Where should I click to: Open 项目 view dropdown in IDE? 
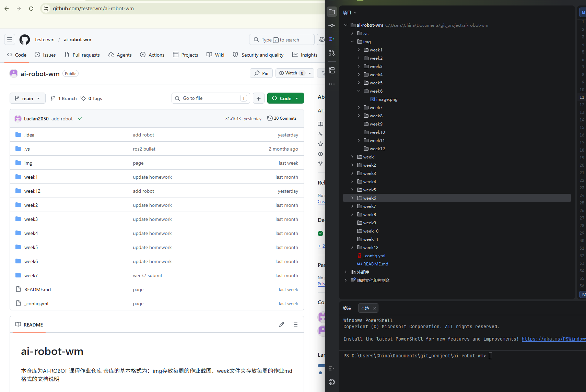point(350,13)
